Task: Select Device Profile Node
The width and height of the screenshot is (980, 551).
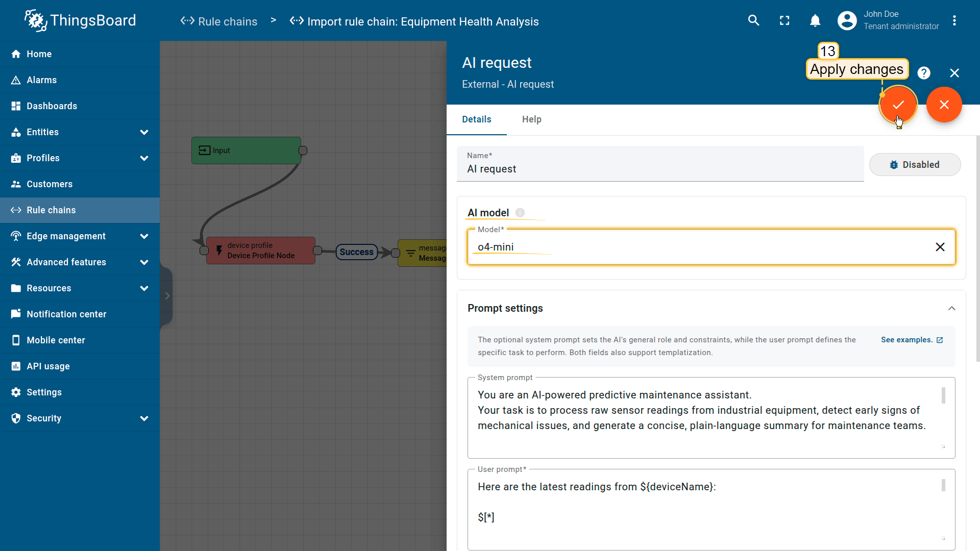Action: pos(260,251)
